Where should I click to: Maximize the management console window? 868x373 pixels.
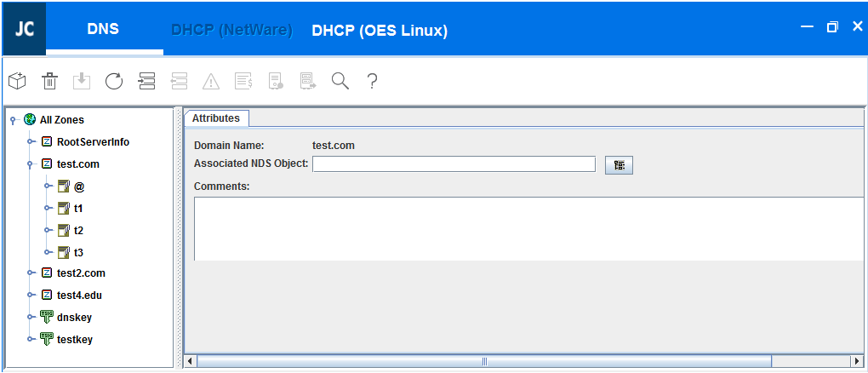pos(832,26)
